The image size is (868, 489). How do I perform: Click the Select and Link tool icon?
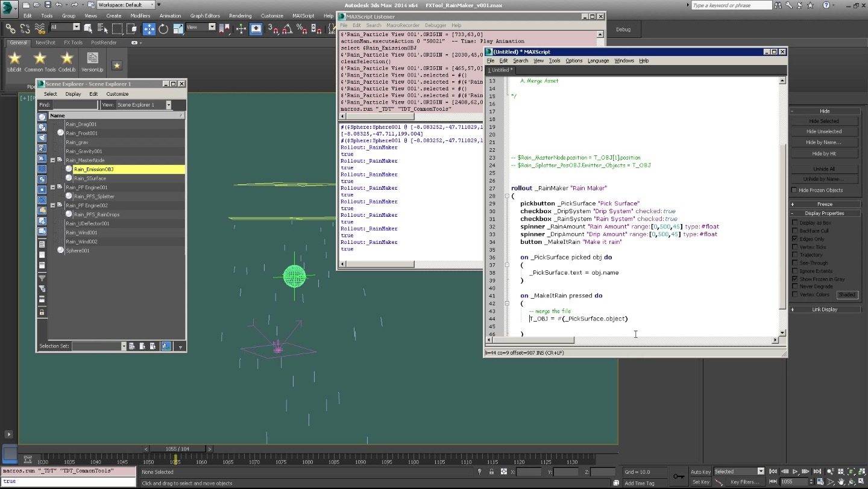pyautogui.click(x=10, y=28)
